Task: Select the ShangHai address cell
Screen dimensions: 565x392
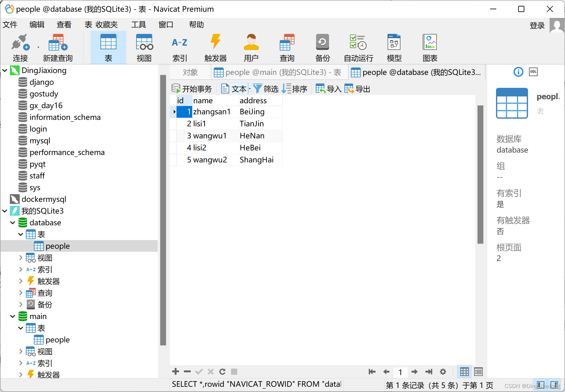Action: coord(260,160)
